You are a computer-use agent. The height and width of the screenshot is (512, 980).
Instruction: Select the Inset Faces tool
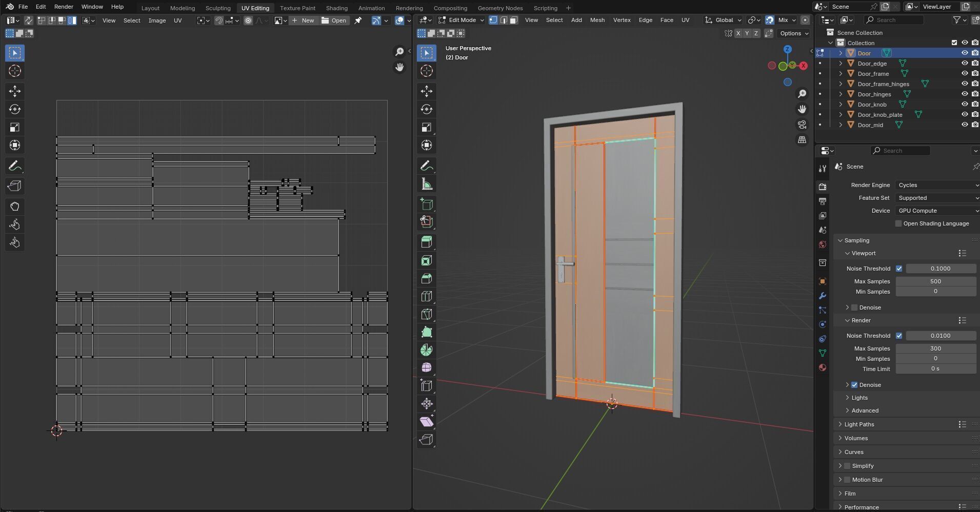[426, 260]
